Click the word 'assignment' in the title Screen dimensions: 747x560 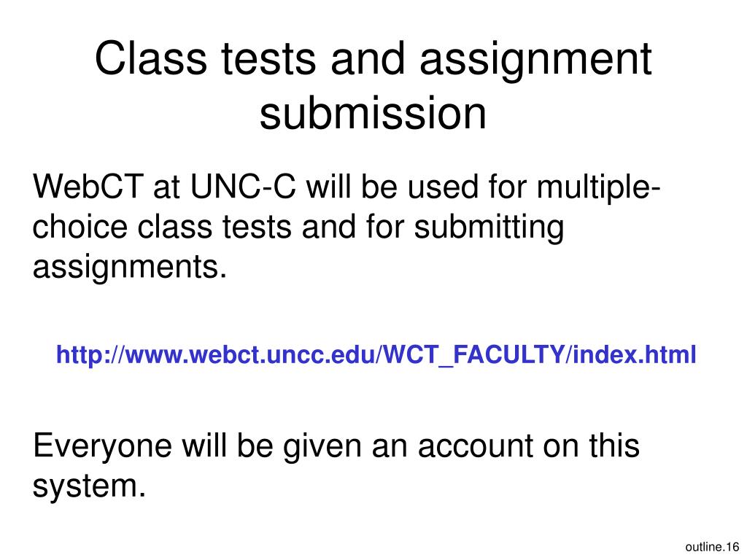(x=535, y=60)
